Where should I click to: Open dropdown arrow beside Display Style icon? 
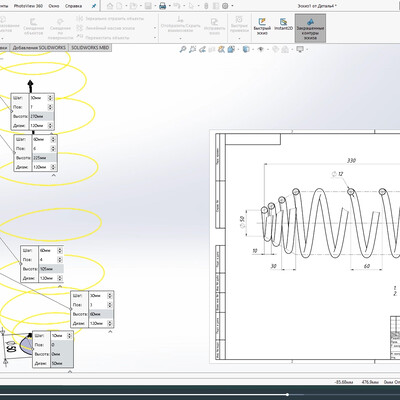coord(253,50)
